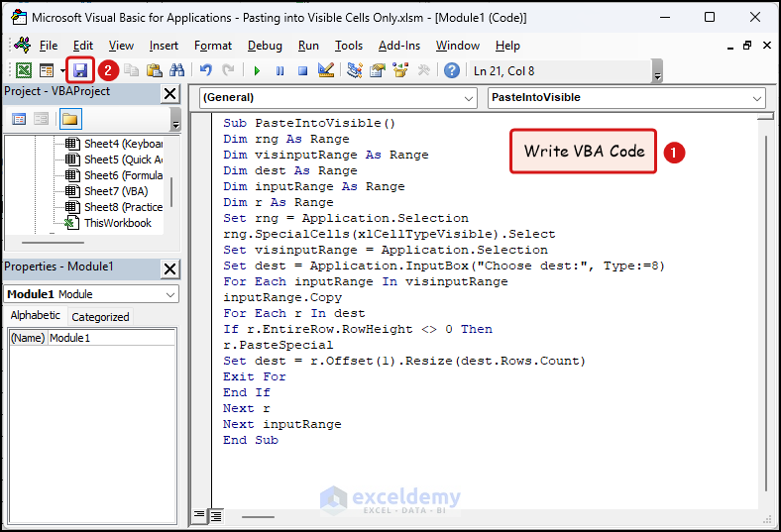Viewport: 781px width, 532px height.
Task: Open the Help menu
Action: (x=507, y=46)
